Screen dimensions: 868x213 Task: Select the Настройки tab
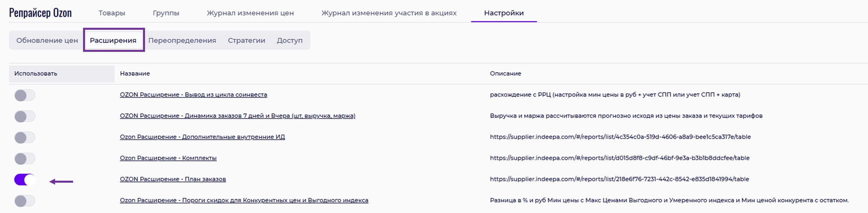tap(504, 13)
